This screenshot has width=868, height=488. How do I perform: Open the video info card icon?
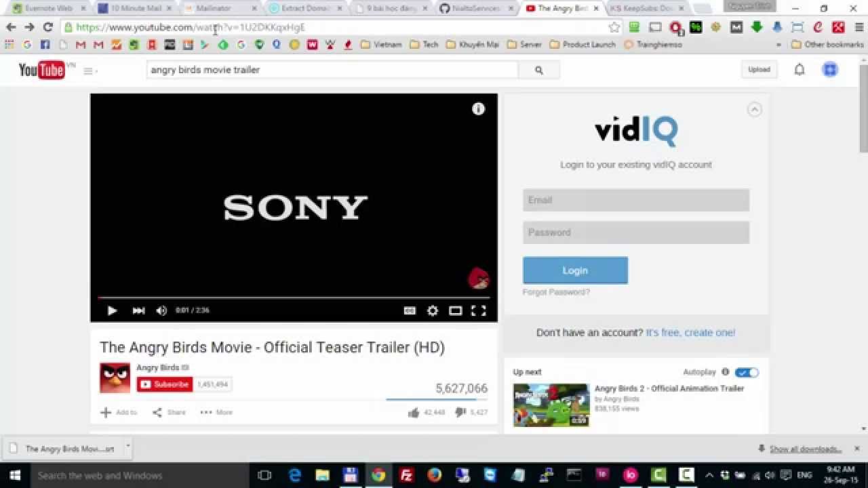479,109
